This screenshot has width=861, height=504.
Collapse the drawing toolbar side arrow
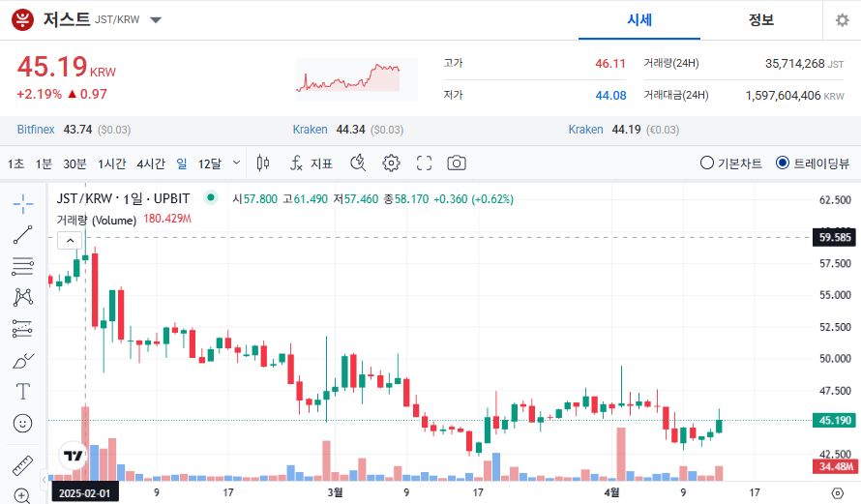[x=44, y=480]
